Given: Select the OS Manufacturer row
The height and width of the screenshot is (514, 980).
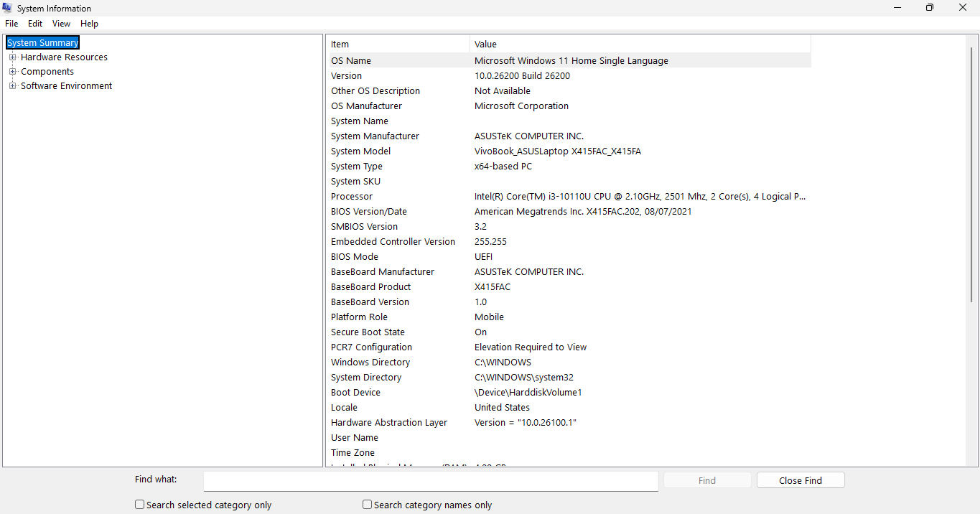Looking at the screenshot, I should [x=570, y=106].
